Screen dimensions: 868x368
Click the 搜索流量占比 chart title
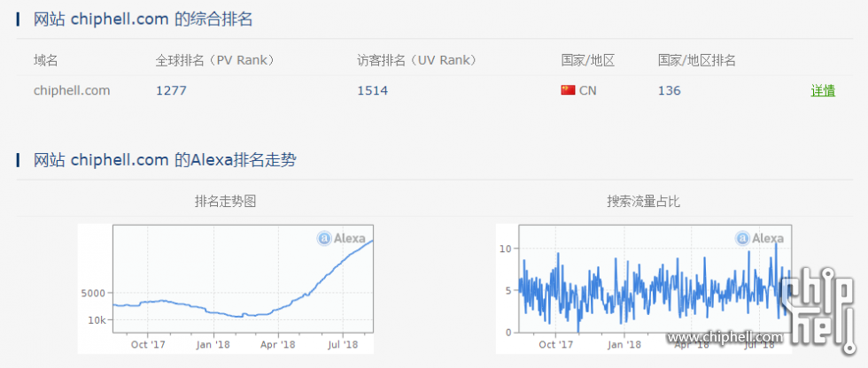[x=643, y=202]
